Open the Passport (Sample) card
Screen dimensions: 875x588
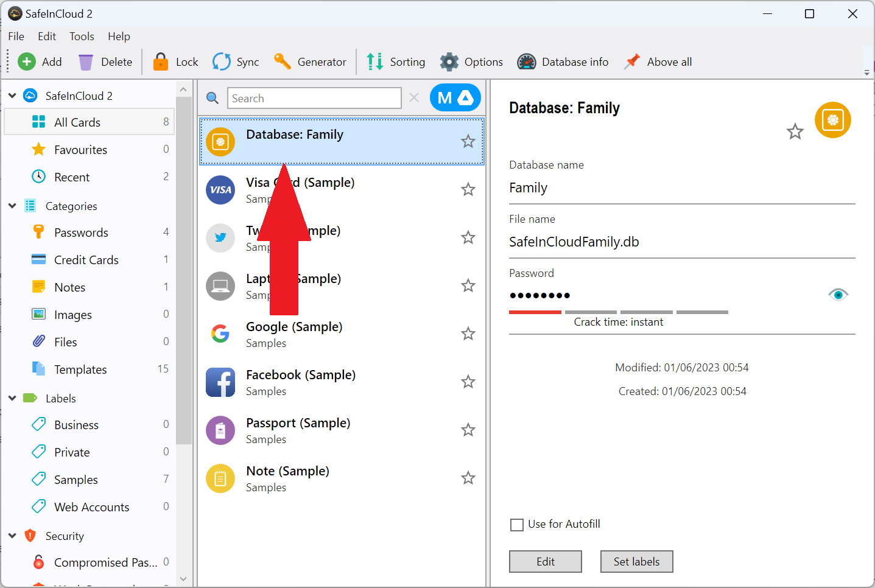pyautogui.click(x=342, y=430)
